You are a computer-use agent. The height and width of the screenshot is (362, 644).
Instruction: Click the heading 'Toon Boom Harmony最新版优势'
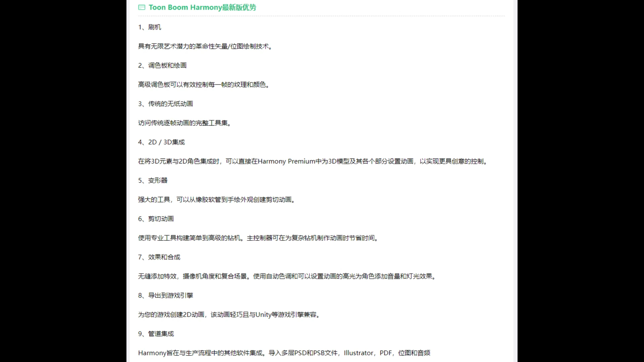(202, 7)
